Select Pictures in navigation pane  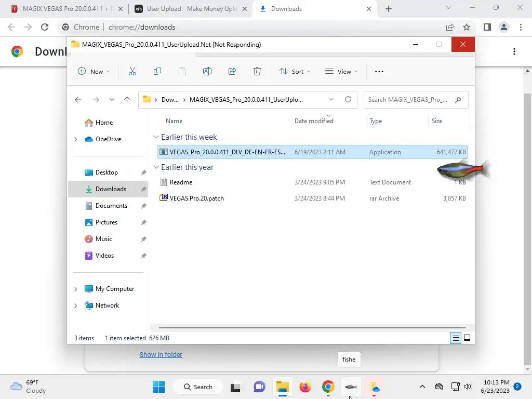tap(106, 222)
